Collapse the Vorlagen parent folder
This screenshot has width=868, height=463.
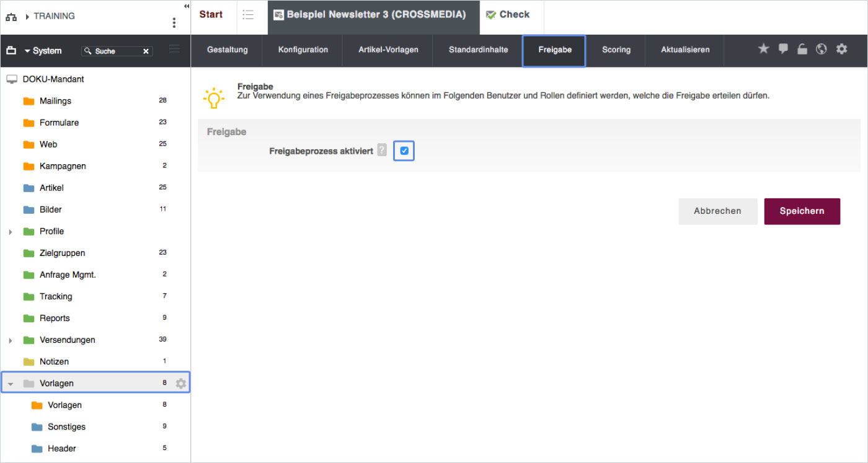coord(11,384)
